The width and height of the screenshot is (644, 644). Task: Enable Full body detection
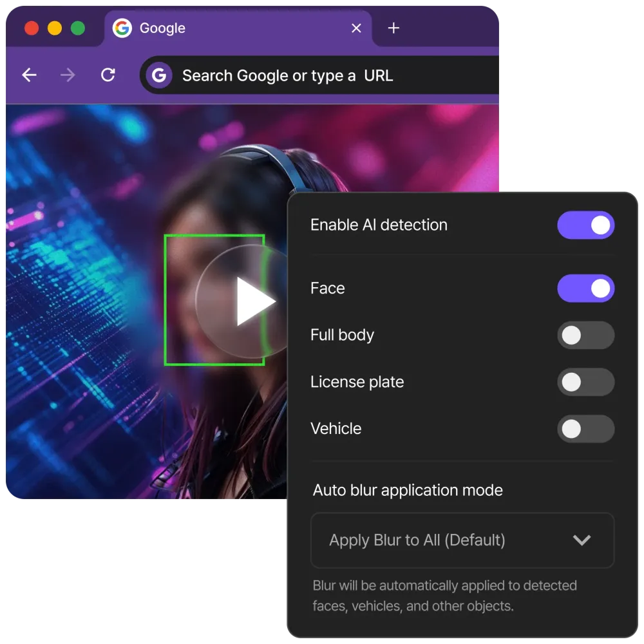pyautogui.click(x=585, y=336)
